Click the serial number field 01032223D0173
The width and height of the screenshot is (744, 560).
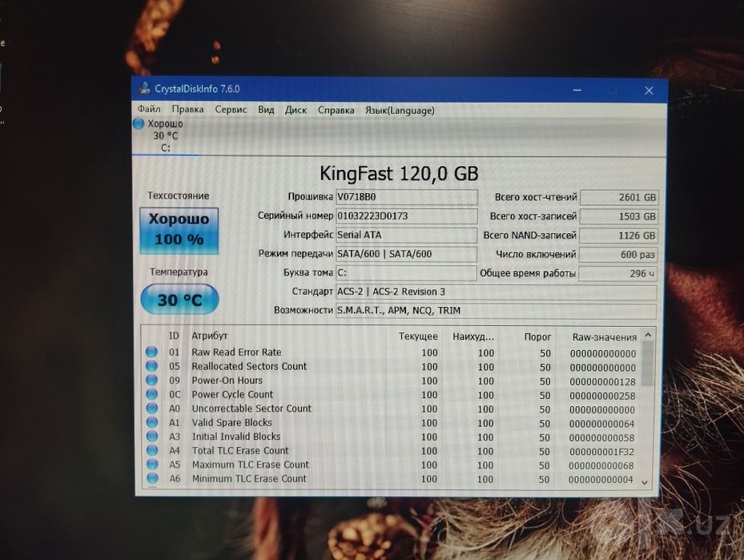(407, 216)
